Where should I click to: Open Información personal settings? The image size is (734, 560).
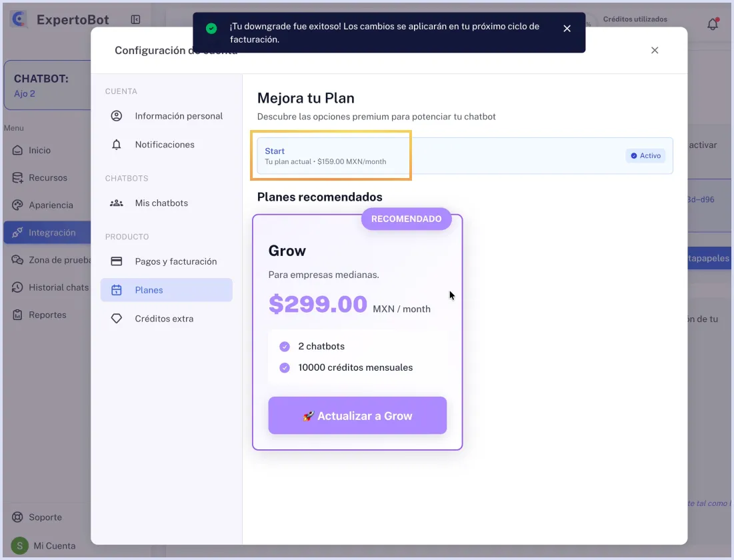pos(166,115)
